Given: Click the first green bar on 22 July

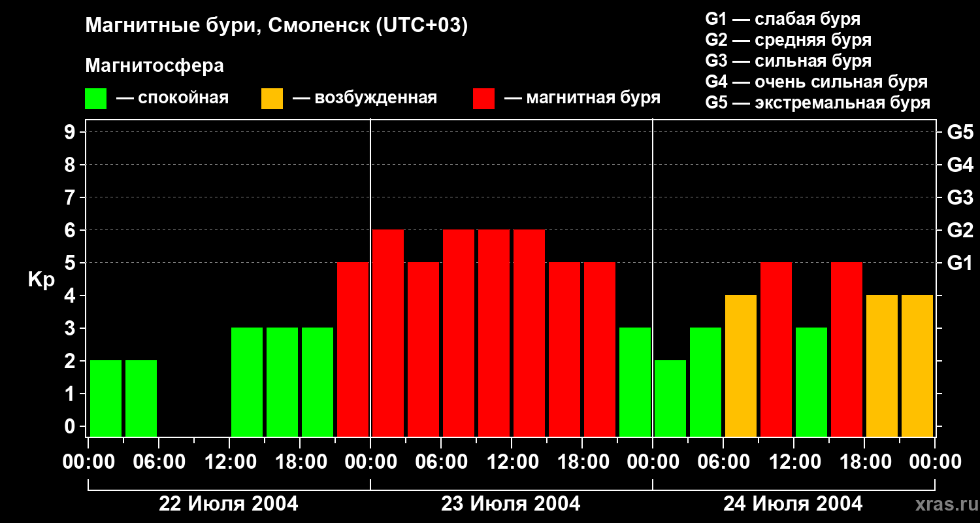Looking at the screenshot, I should coord(106,398).
